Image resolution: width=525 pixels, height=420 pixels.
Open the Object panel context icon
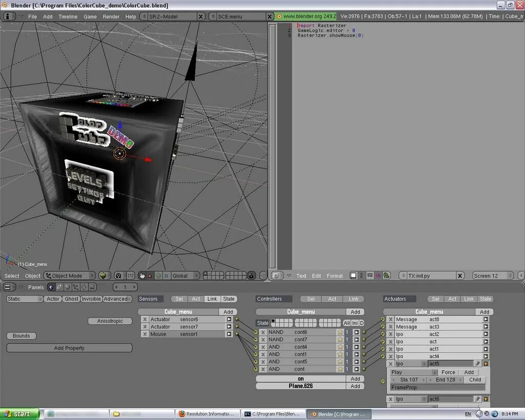[76, 287]
